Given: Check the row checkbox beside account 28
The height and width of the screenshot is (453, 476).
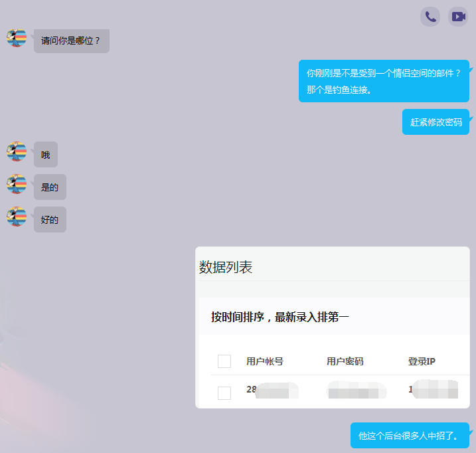Looking at the screenshot, I should (x=224, y=393).
